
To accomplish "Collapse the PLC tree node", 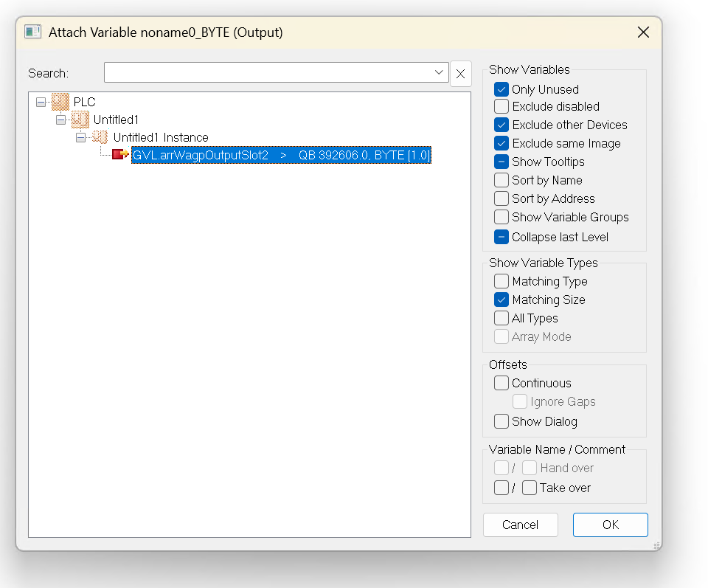I will tap(41, 102).
